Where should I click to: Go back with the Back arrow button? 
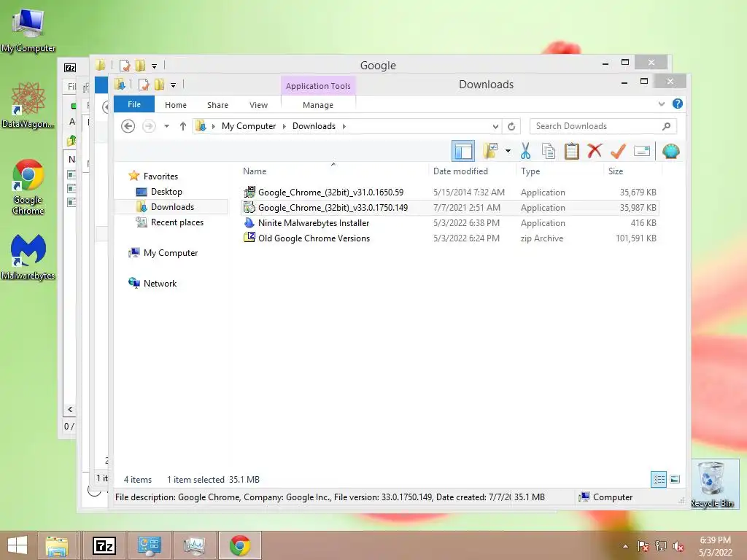[128, 126]
